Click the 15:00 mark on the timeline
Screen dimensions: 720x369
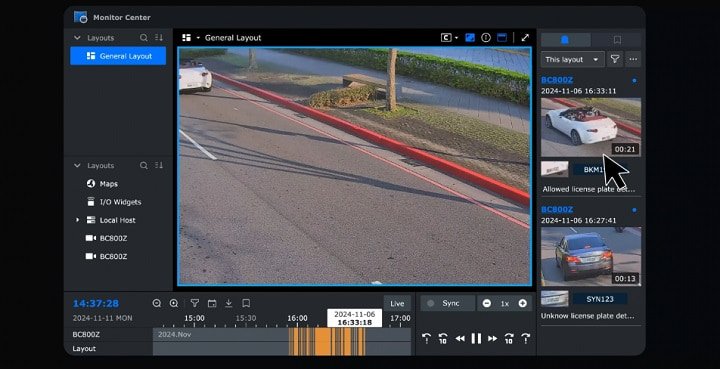(195, 318)
